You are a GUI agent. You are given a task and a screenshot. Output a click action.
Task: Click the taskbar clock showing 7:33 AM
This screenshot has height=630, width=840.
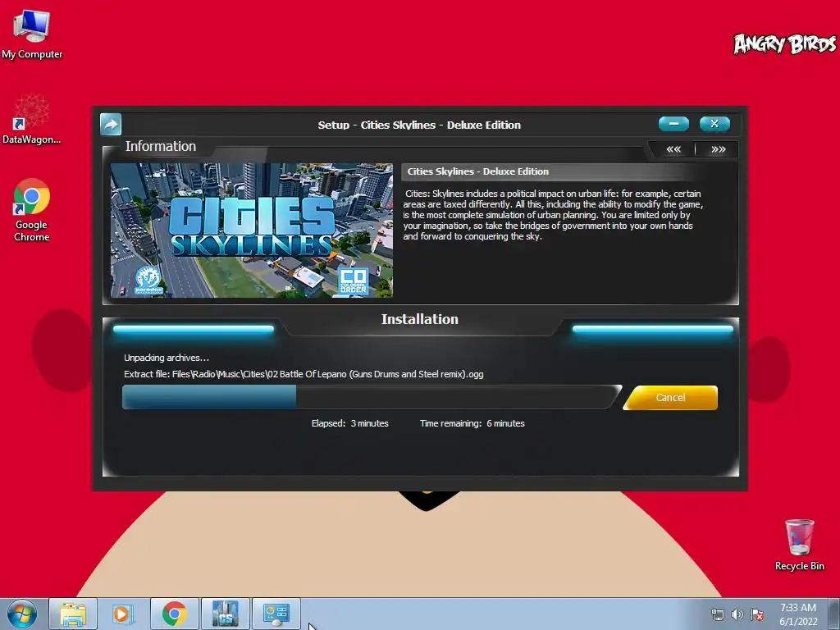(x=798, y=614)
